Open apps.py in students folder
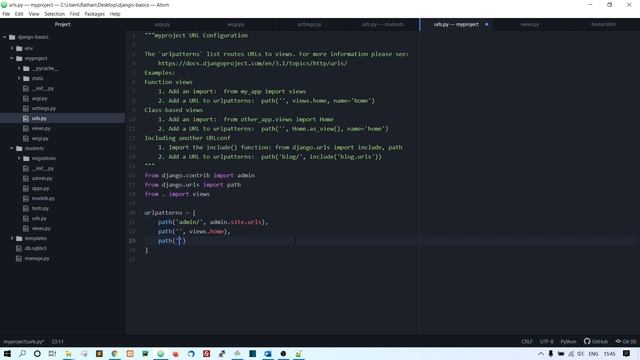The image size is (640, 360). coord(40,188)
